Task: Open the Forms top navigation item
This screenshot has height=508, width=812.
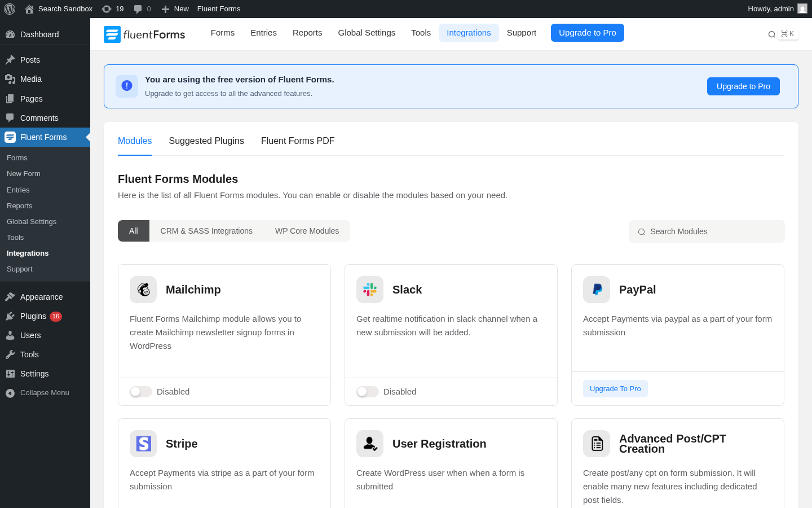Action: point(223,33)
